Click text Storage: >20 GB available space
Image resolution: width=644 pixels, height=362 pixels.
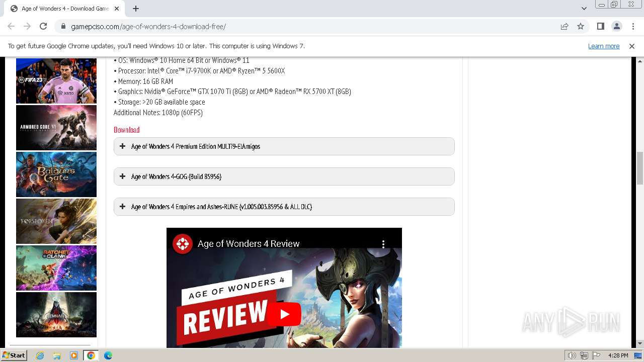(159, 102)
